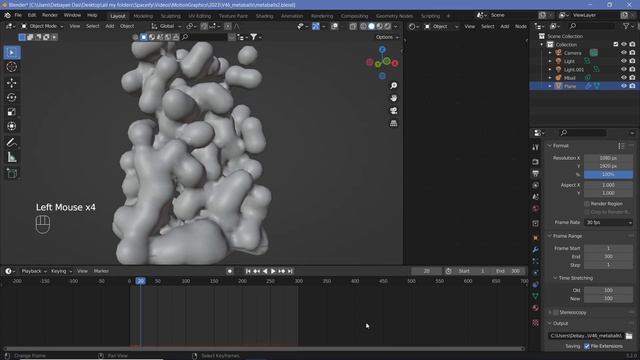This screenshot has width=640, height=360.
Task: Open the World properties tab
Action: tap(536, 208)
